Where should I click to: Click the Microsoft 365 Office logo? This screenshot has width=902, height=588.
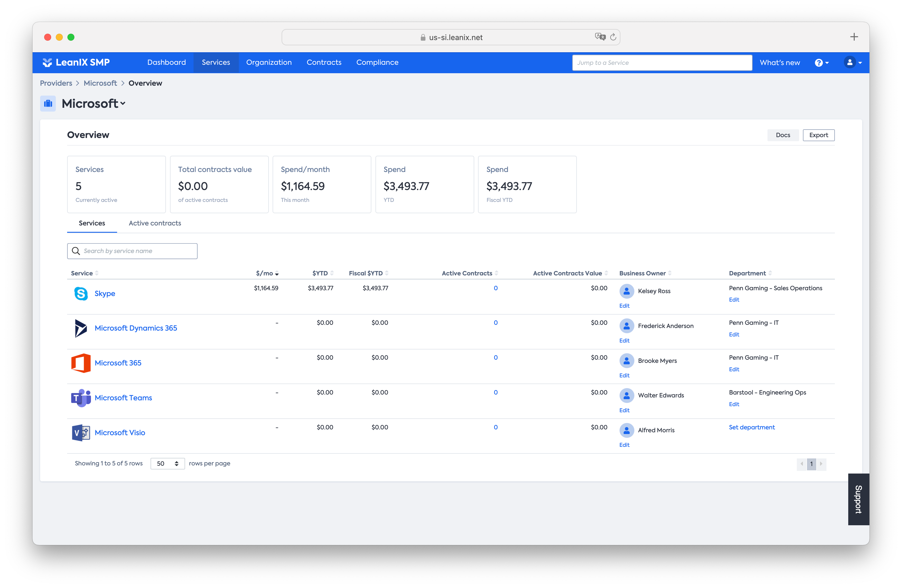[81, 363]
